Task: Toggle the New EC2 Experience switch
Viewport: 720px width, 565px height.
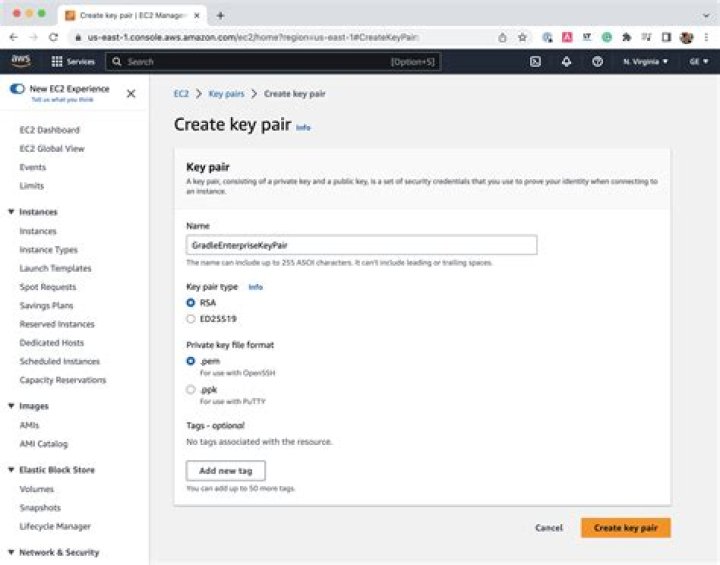Action: 17,89
